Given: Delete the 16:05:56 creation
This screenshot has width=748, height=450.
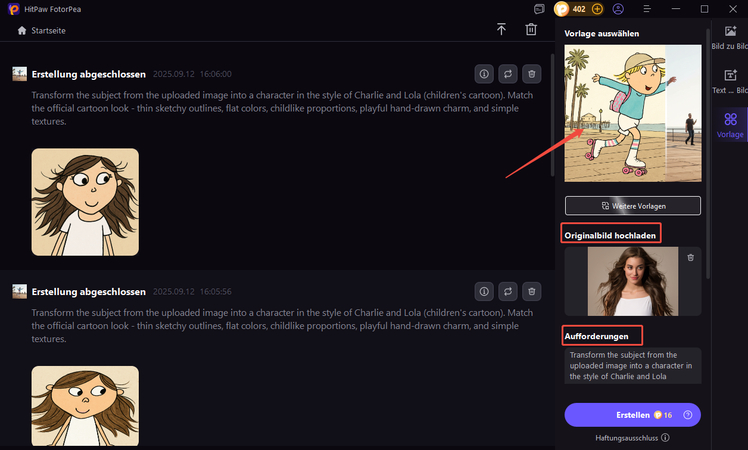Looking at the screenshot, I should click(x=532, y=292).
